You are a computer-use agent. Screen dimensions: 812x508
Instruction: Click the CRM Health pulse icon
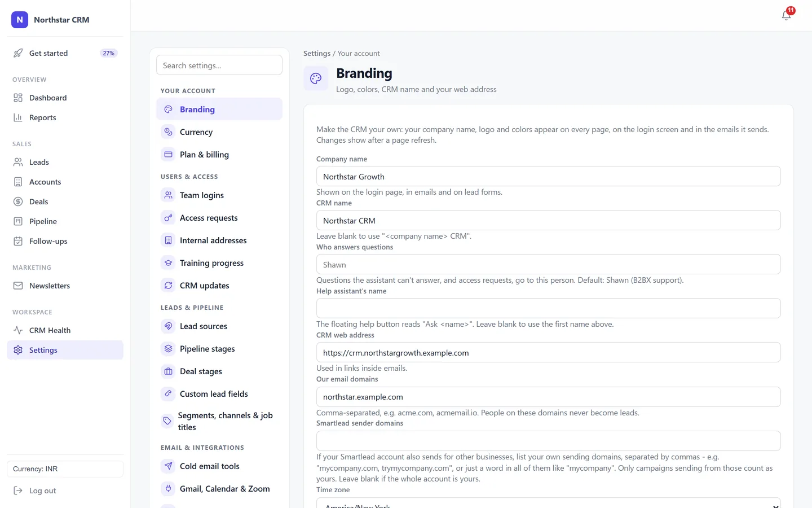point(18,330)
